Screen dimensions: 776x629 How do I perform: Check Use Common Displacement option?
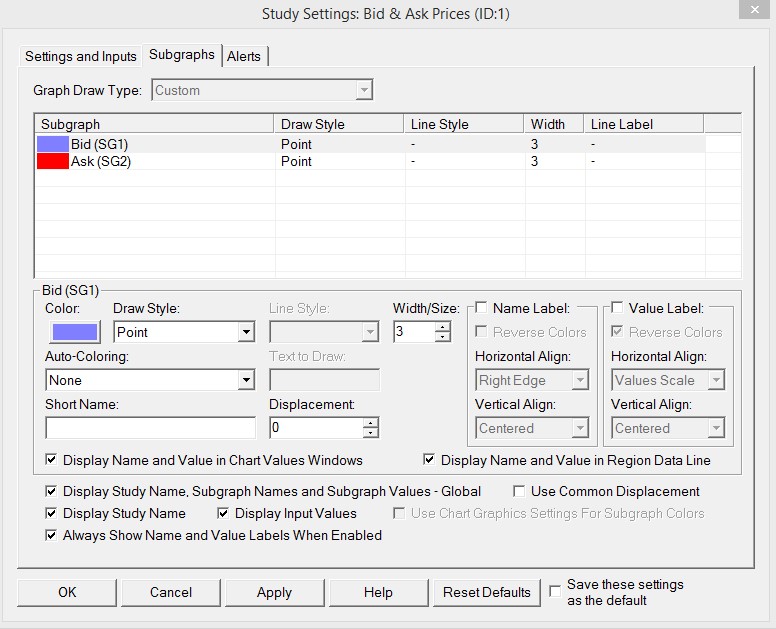click(x=520, y=491)
